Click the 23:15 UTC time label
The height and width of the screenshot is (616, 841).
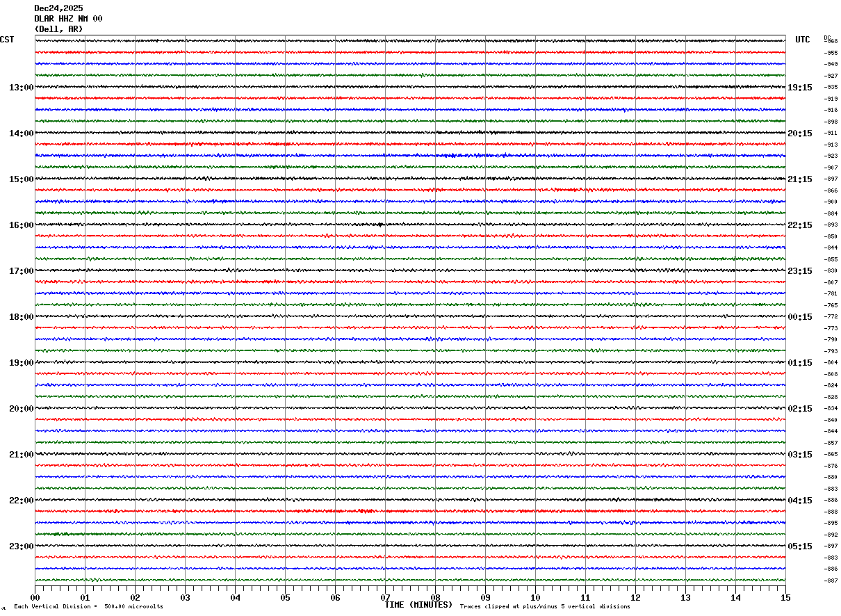tap(800, 271)
